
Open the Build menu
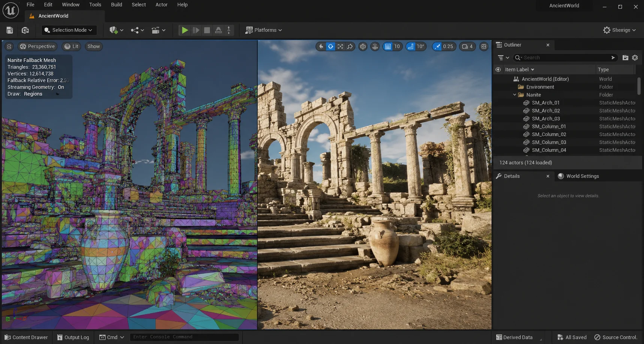(x=117, y=5)
